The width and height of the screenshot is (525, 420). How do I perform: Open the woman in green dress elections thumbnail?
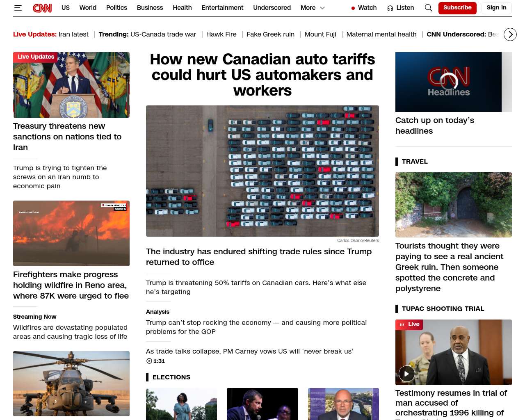coord(181,404)
